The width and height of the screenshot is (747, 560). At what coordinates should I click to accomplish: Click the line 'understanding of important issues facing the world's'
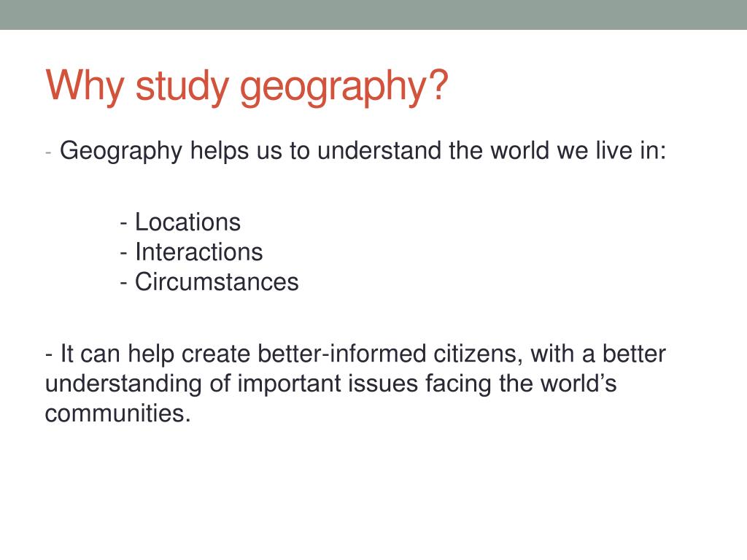(331, 384)
